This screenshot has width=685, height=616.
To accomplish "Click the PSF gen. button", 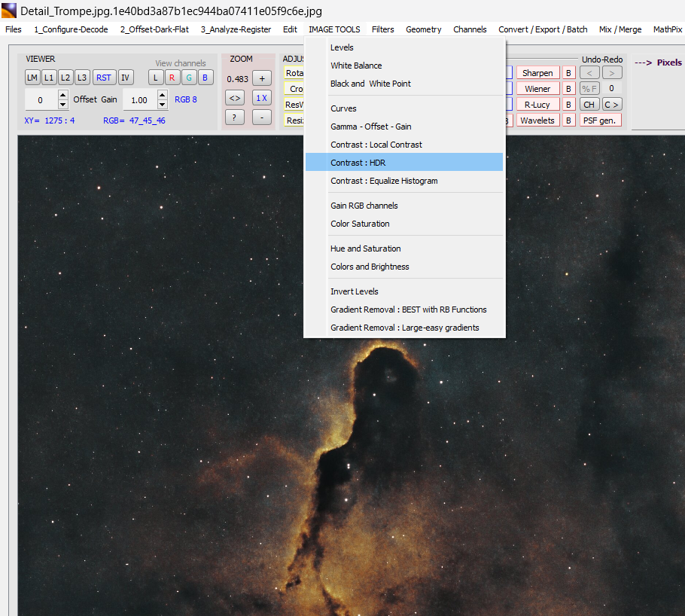I will pyautogui.click(x=601, y=120).
